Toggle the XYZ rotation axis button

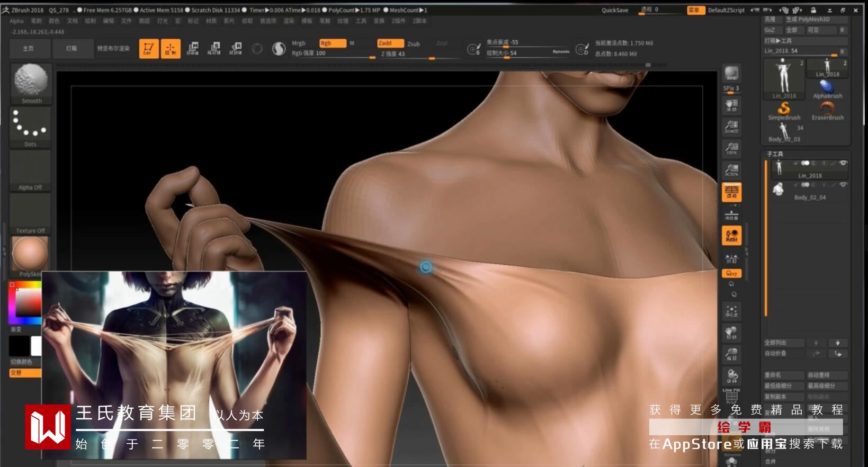(731, 274)
